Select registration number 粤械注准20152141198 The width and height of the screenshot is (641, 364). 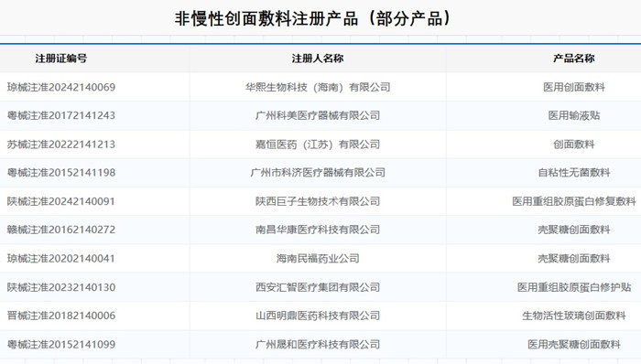coord(61,173)
